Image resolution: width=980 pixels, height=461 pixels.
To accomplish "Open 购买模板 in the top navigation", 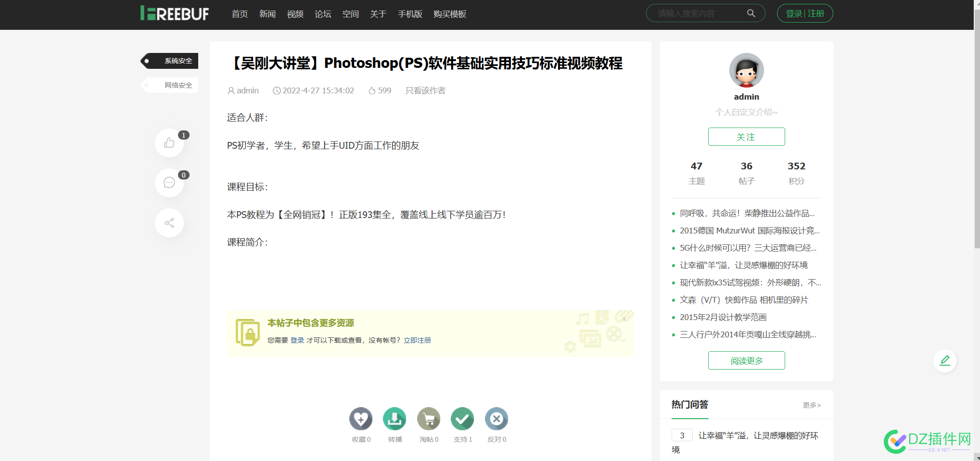I will [450, 14].
